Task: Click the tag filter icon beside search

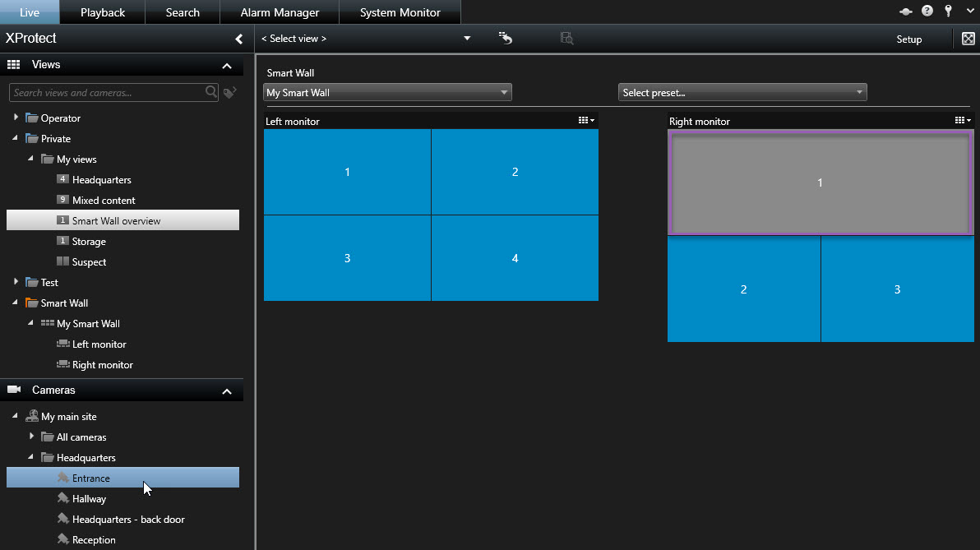Action: (230, 93)
